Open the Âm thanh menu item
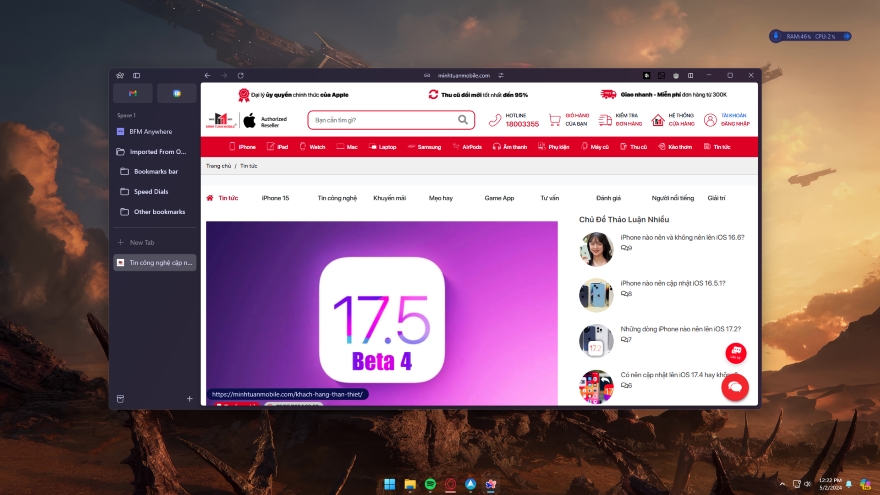Viewport: 880px width, 495px height. (x=510, y=146)
